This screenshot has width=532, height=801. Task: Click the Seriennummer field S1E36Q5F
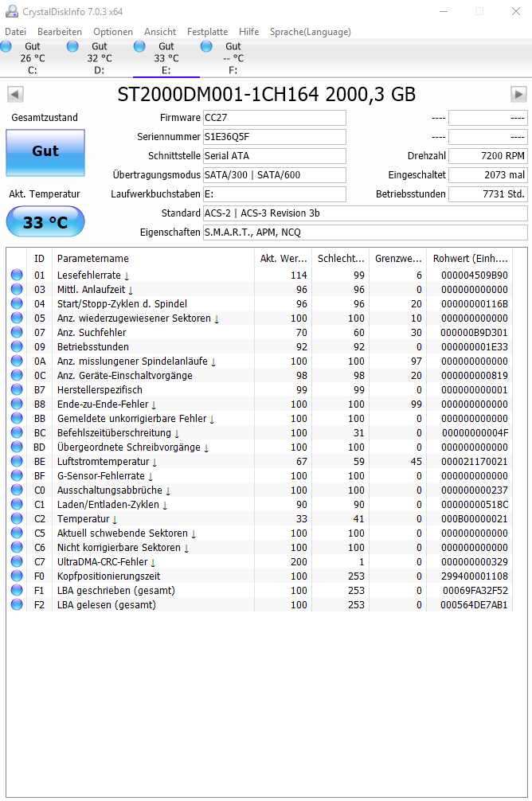point(275,136)
